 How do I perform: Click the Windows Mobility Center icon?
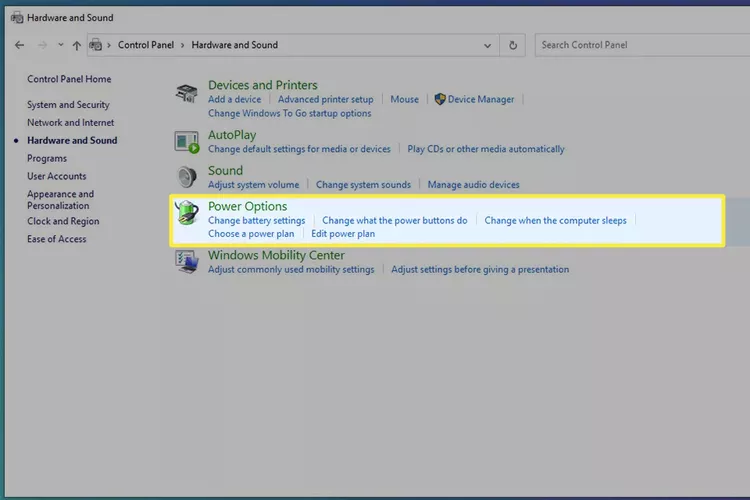(x=187, y=262)
